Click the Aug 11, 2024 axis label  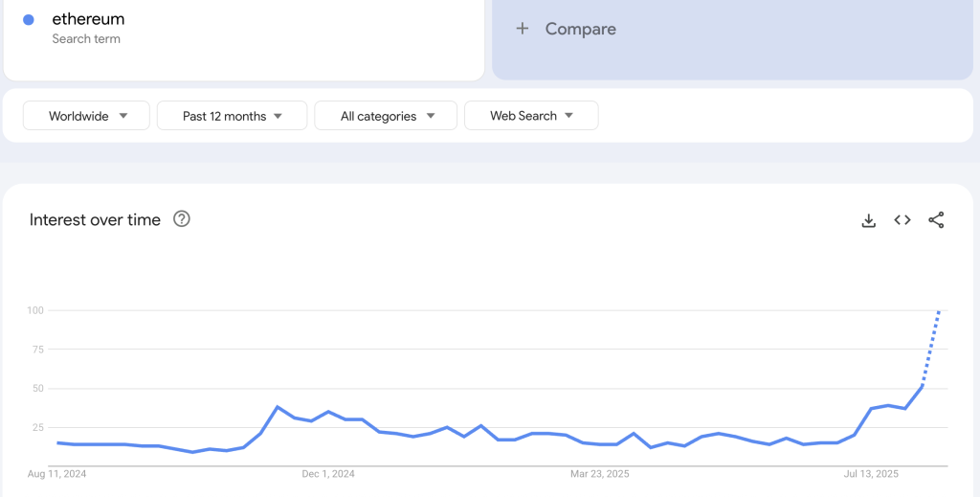[56, 474]
